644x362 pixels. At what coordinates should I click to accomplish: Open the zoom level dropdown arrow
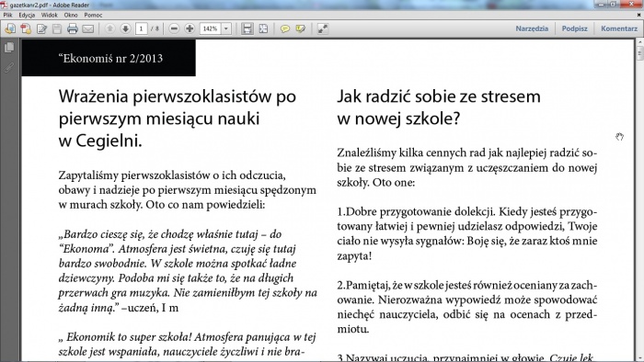(226, 28)
